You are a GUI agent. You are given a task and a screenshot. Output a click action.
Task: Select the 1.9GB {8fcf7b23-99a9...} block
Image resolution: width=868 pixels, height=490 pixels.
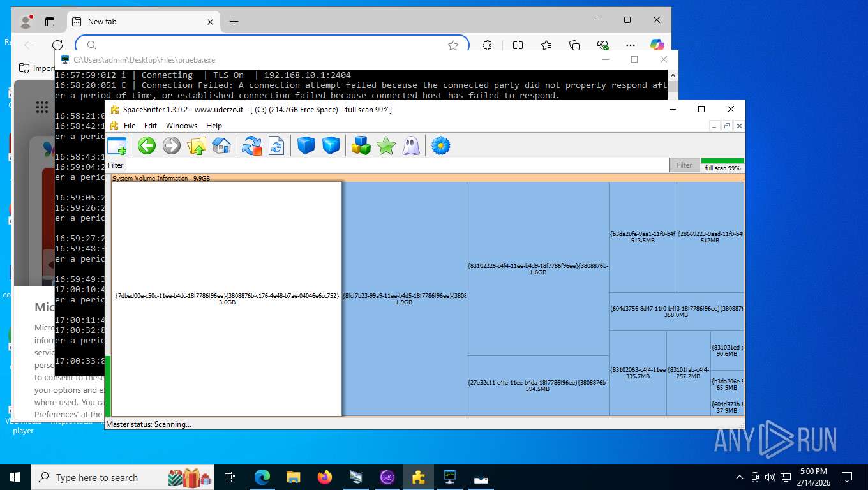pos(405,299)
